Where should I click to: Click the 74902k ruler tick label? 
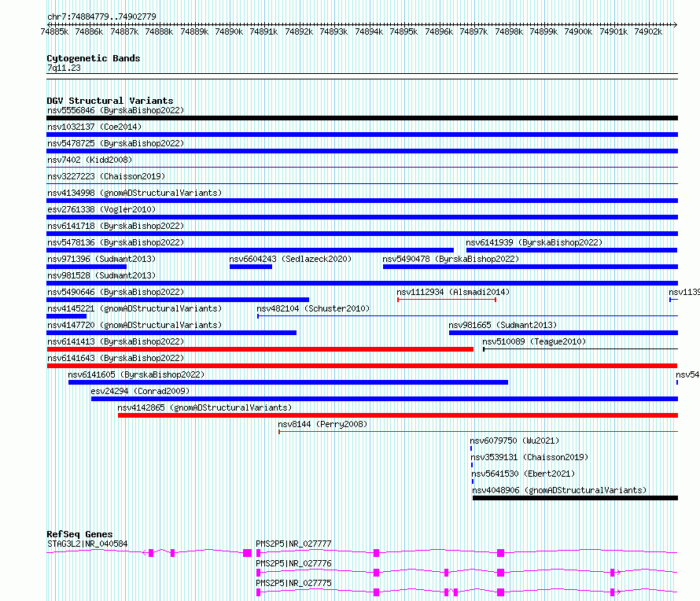[648, 31]
